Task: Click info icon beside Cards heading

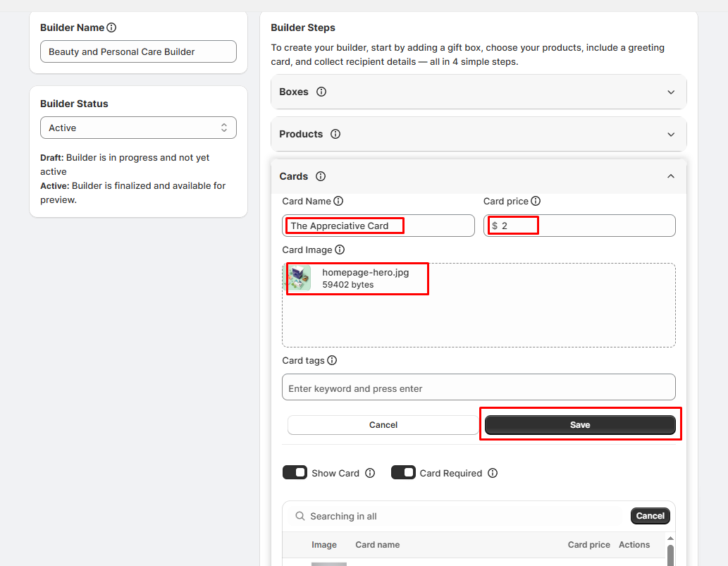Action: point(321,177)
